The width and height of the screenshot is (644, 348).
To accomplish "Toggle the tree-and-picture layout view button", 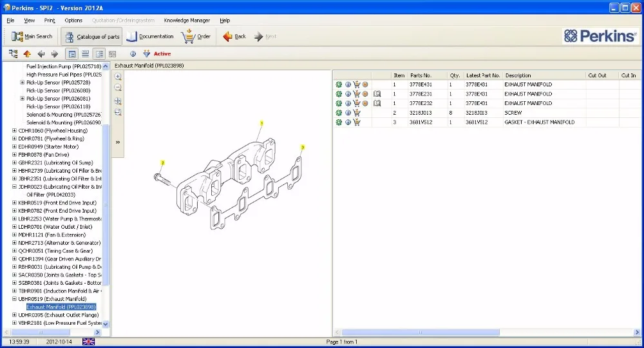I will tap(72, 54).
